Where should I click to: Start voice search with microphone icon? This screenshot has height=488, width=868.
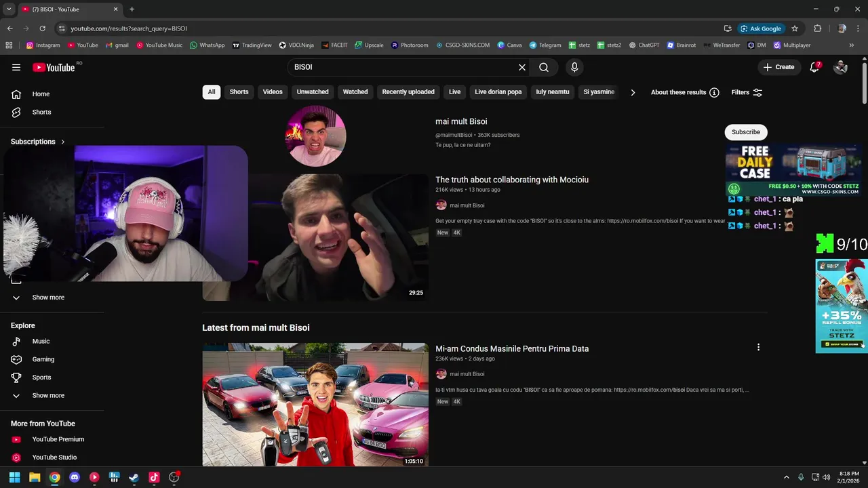(574, 67)
